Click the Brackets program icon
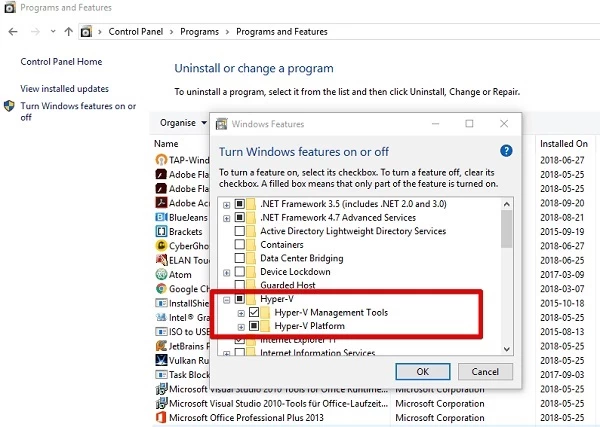The image size is (600, 427). (x=161, y=231)
